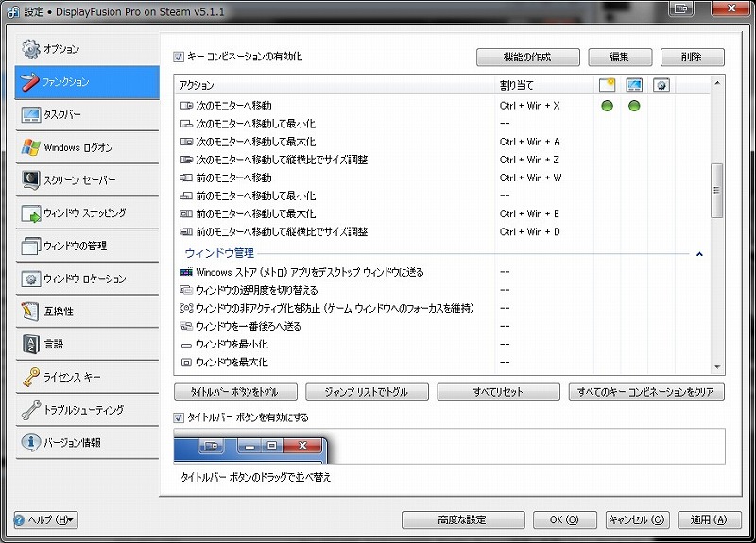
Task: Click the 機能の作成 button
Action: click(528, 58)
